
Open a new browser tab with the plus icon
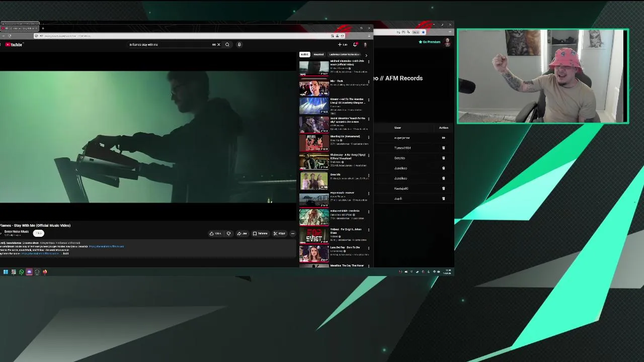43,28
